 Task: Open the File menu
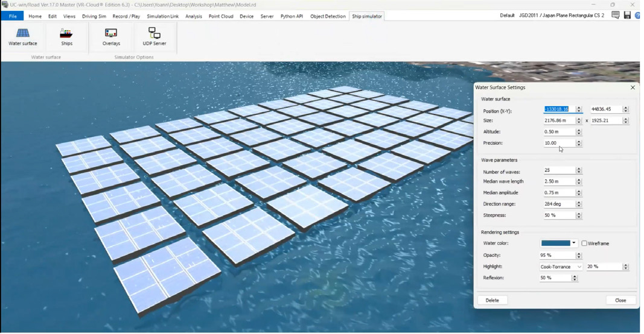pos(13,16)
